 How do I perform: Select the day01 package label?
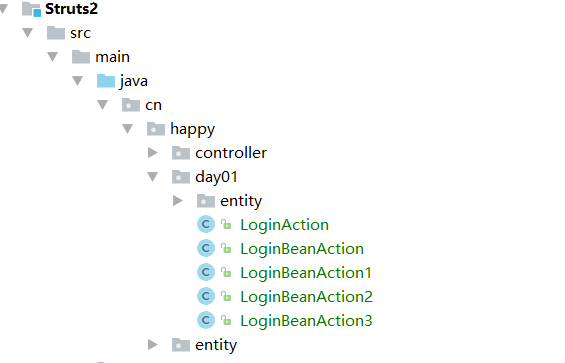click(x=216, y=177)
